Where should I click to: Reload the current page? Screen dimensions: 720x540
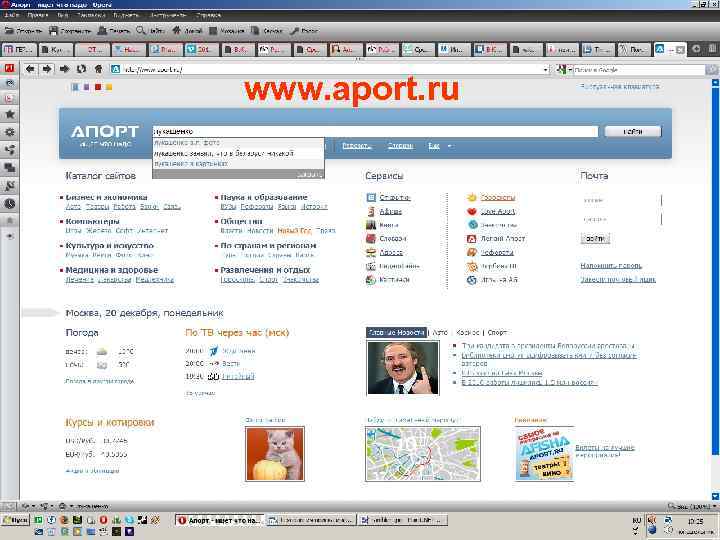[81, 69]
